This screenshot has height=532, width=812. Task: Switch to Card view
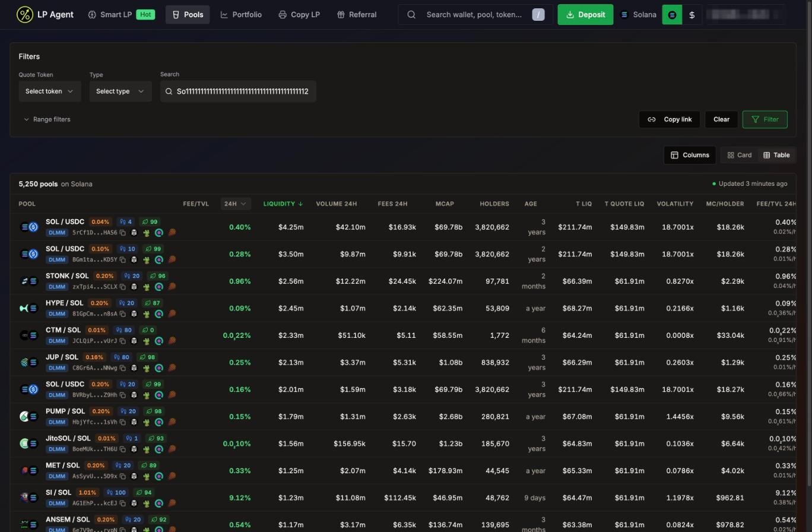pyautogui.click(x=740, y=155)
